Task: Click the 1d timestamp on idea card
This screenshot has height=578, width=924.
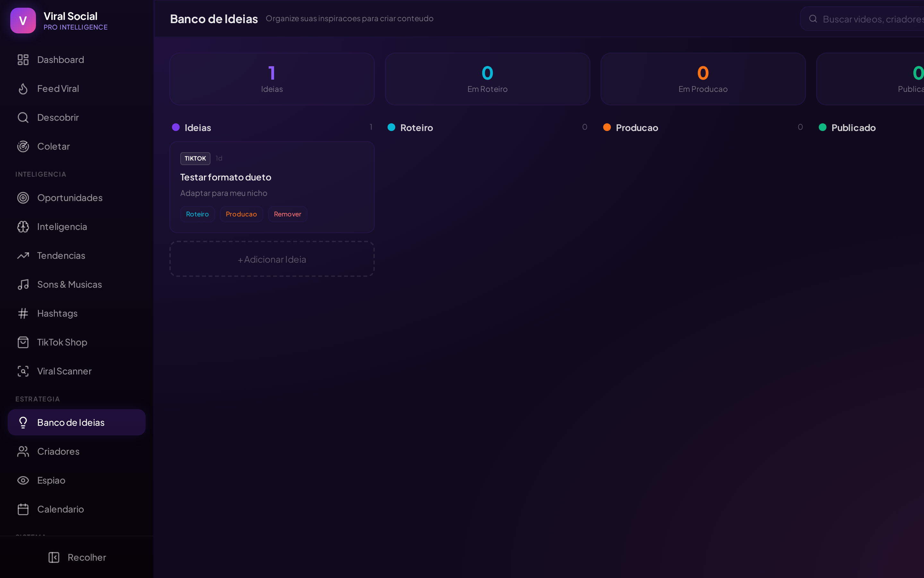Action: click(x=219, y=158)
